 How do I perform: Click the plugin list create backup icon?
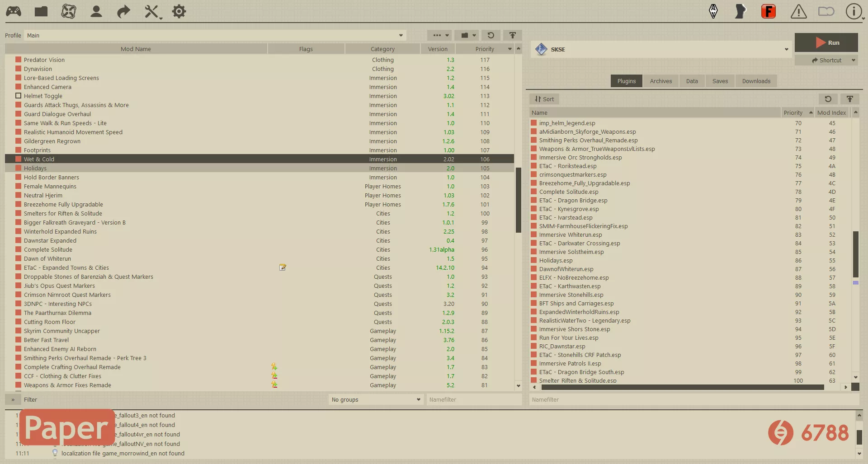850,99
